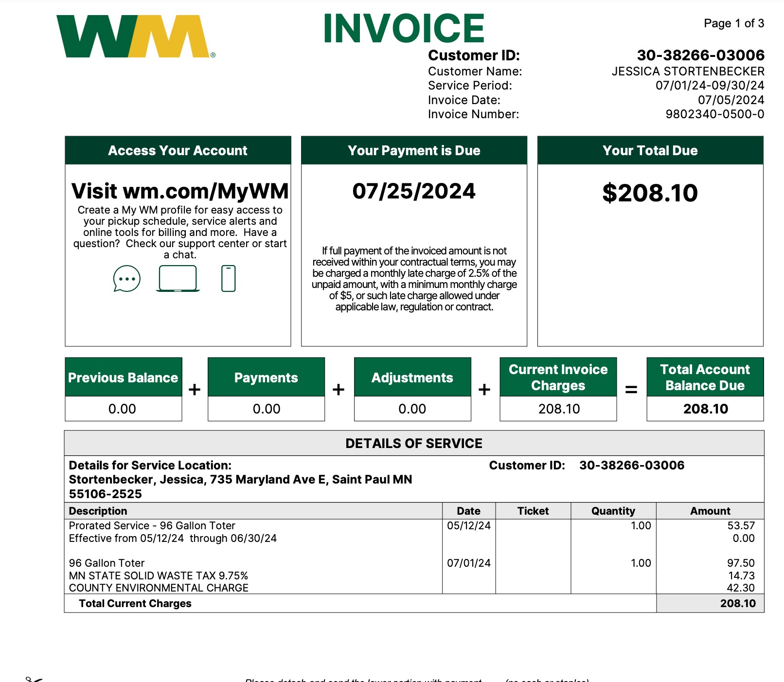Click the invoice number 9802340-0500-0
This screenshot has width=784, height=682.
714,114
